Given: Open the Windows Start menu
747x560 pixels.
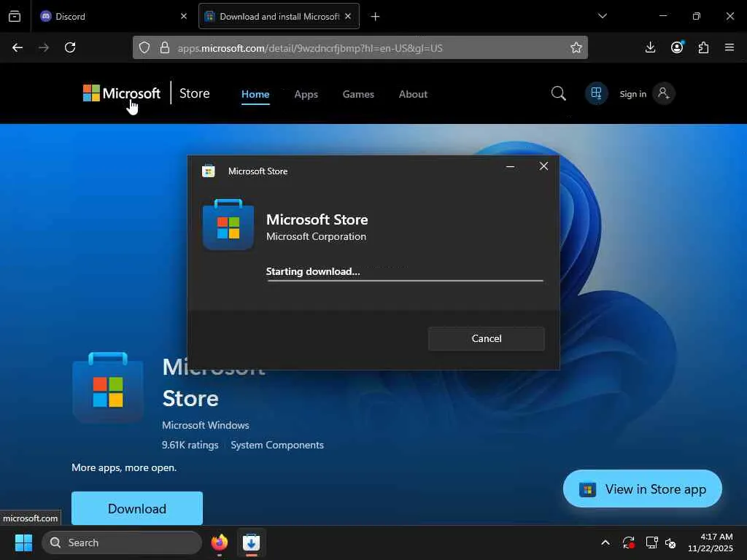Looking at the screenshot, I should [x=23, y=542].
